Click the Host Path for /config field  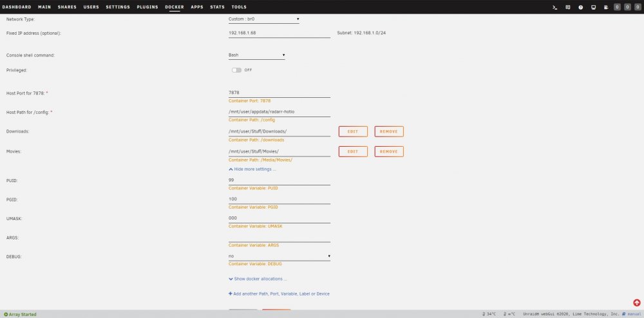coord(279,112)
